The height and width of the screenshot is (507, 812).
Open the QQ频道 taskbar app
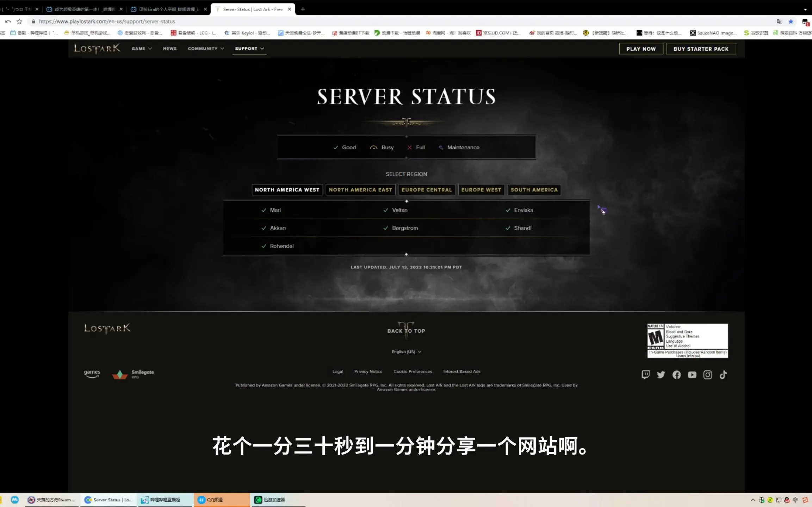[x=222, y=500]
